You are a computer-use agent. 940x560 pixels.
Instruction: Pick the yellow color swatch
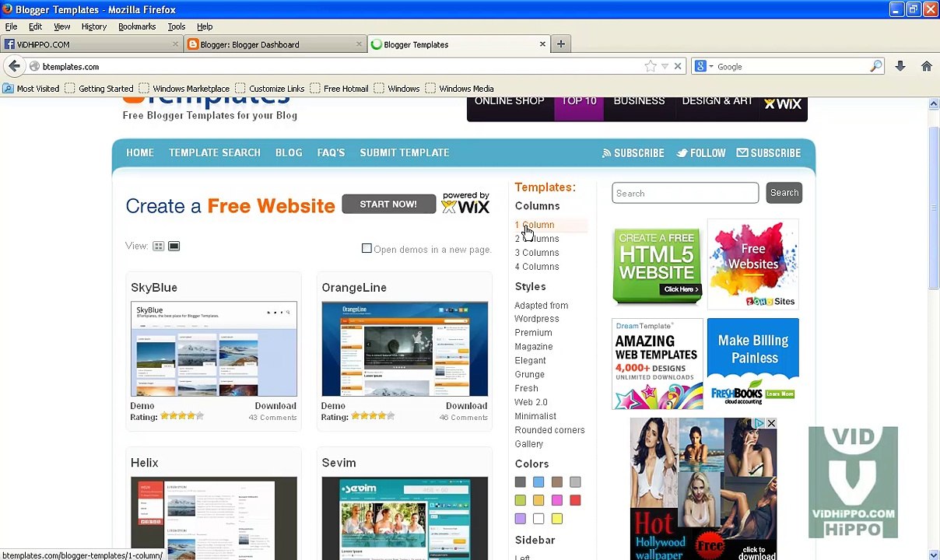coord(557,519)
